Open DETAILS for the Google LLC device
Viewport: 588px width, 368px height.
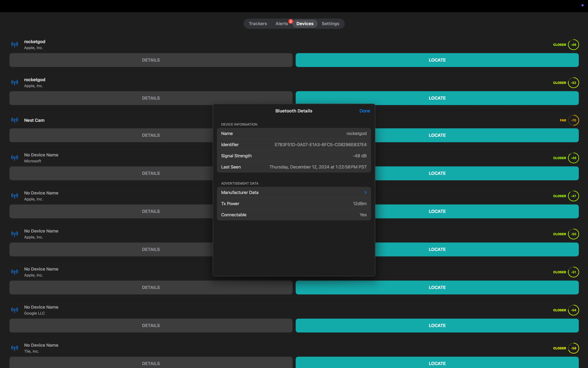click(151, 326)
